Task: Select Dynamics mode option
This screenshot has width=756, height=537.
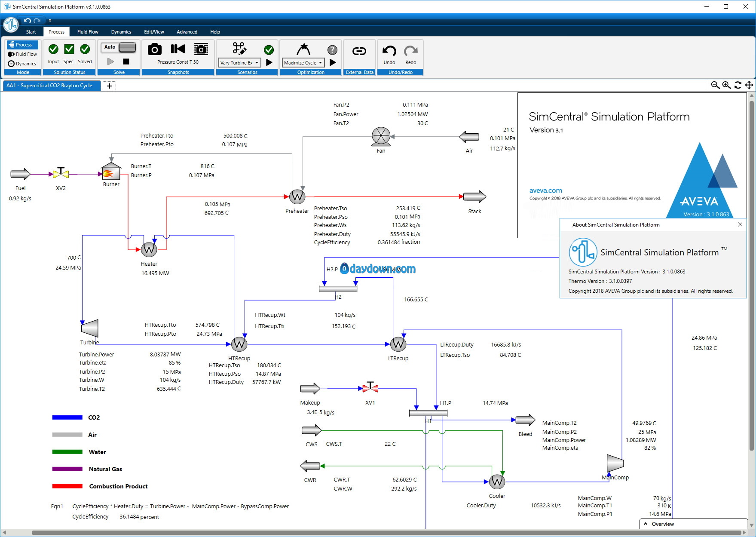Action: tap(23, 64)
